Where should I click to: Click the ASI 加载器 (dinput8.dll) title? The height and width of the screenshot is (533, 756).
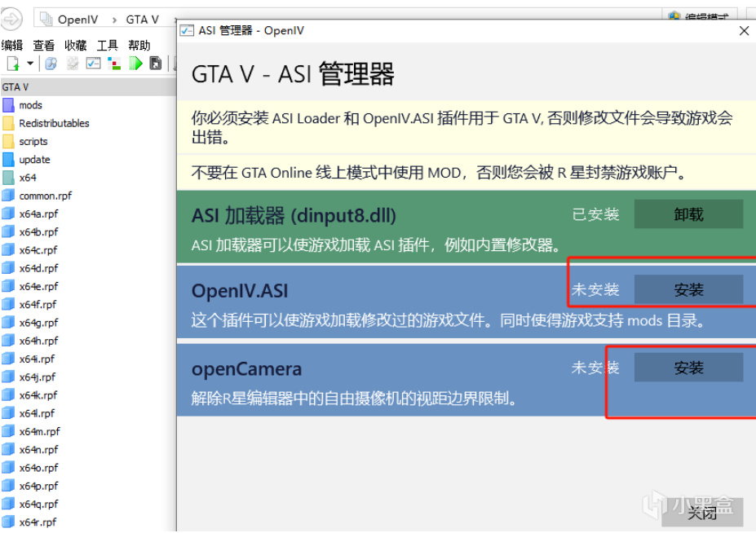(294, 215)
